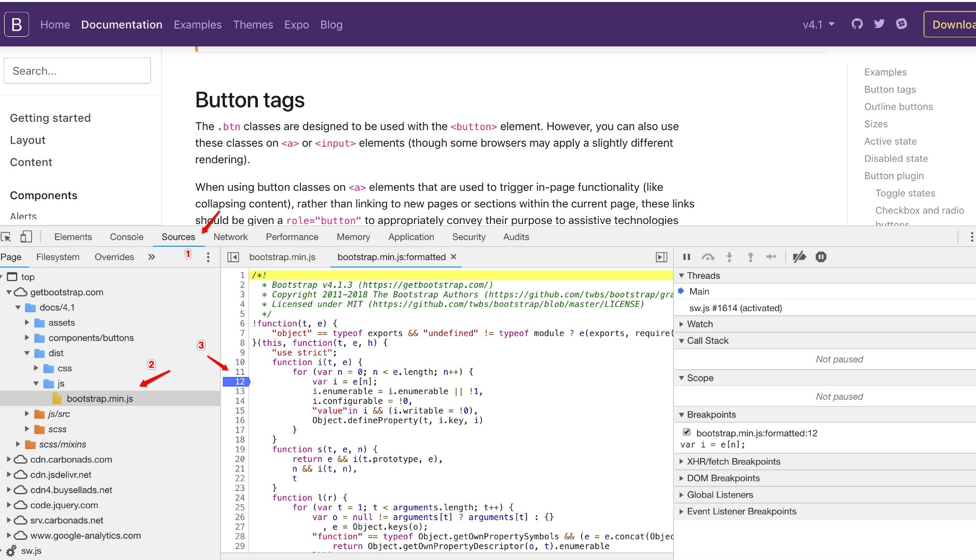
Task: Open the Audits tab
Action: [x=516, y=237]
